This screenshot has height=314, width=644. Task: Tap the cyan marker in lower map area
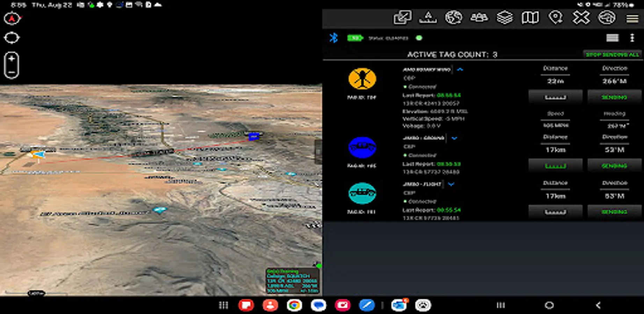coord(160,210)
